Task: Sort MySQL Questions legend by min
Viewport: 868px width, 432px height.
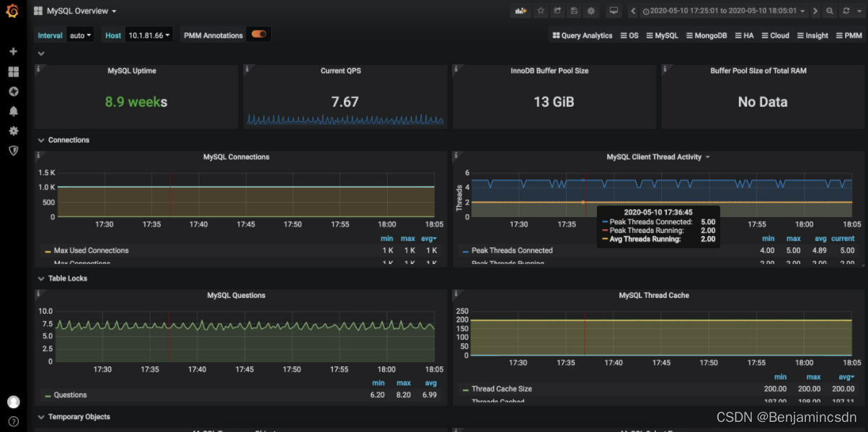Action: (378, 383)
